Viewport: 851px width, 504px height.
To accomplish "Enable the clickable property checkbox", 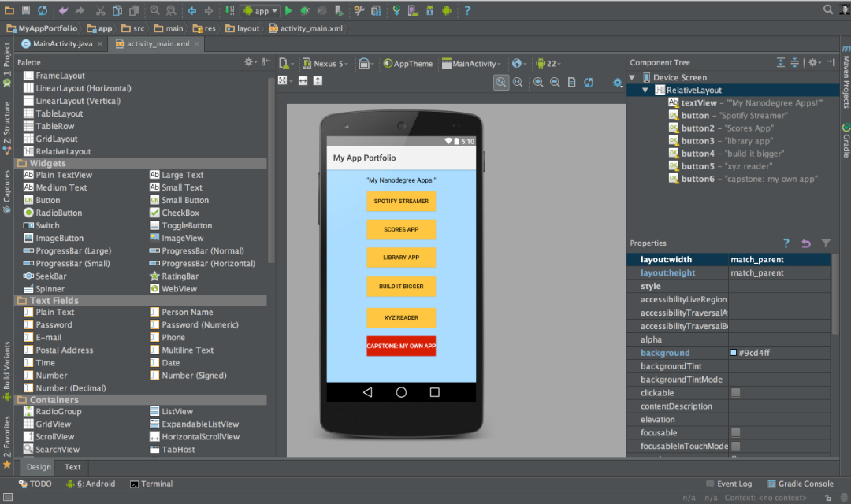I will 735,392.
